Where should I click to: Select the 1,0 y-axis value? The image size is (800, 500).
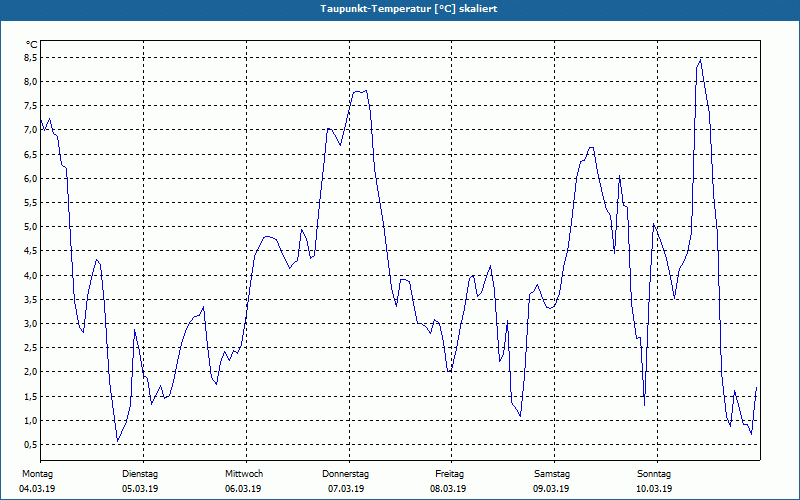(32, 420)
